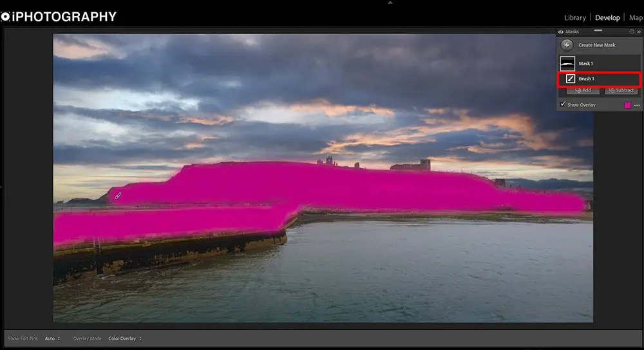
Task: Uncheck the Show Overlay checkbox
Action: tap(562, 104)
